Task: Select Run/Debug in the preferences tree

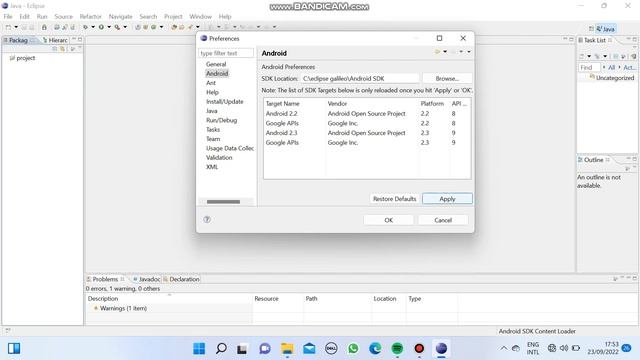Action: pos(221,120)
